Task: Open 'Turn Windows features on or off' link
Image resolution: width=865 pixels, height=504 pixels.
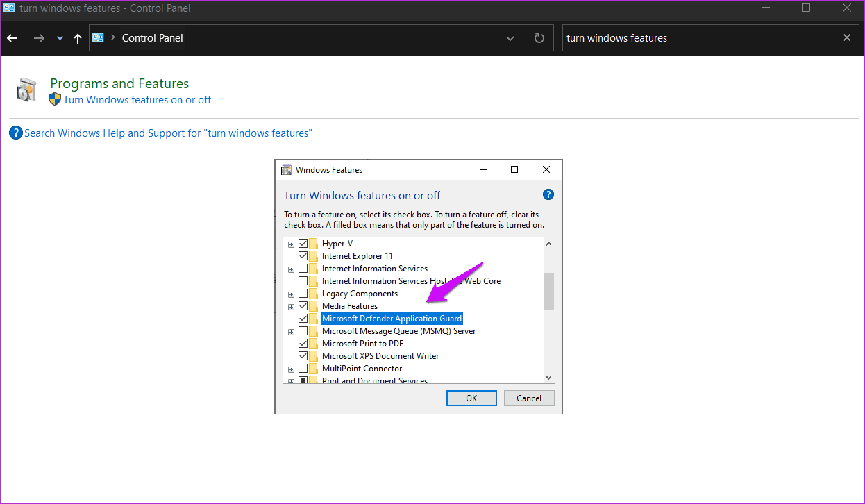Action: (137, 100)
